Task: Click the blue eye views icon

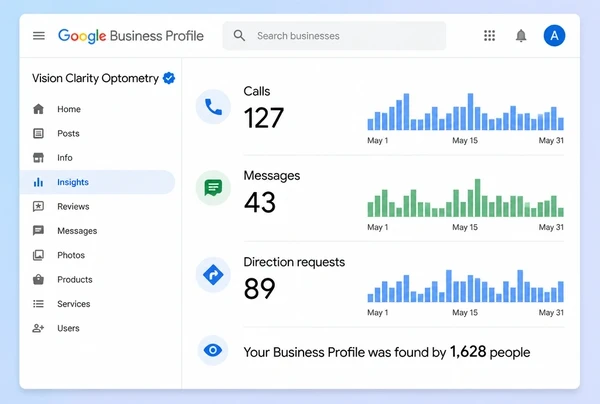Action: point(213,350)
